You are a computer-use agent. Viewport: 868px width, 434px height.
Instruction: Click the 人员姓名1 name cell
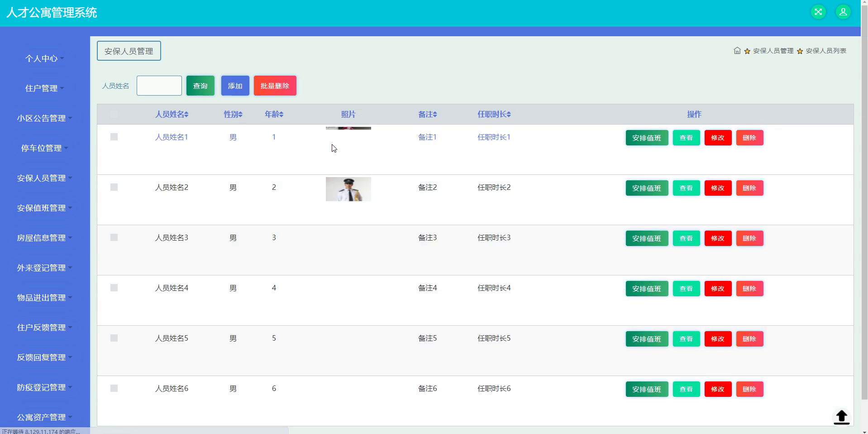[x=172, y=137]
